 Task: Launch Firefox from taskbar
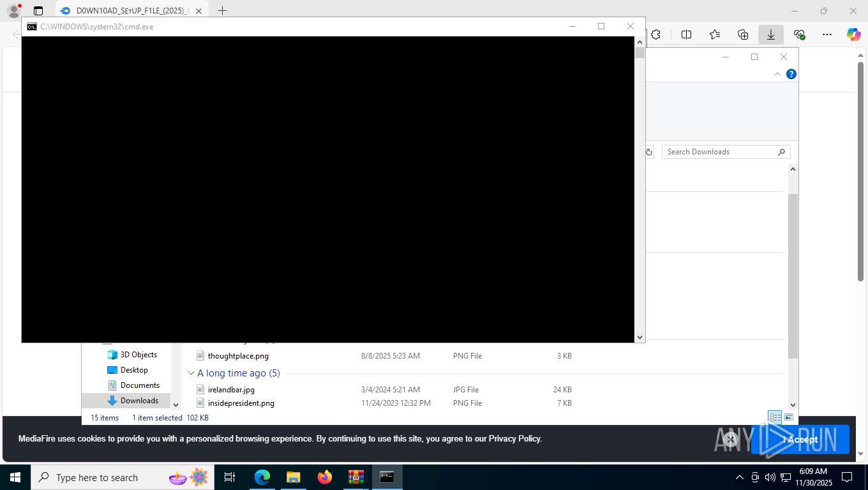[325, 477]
